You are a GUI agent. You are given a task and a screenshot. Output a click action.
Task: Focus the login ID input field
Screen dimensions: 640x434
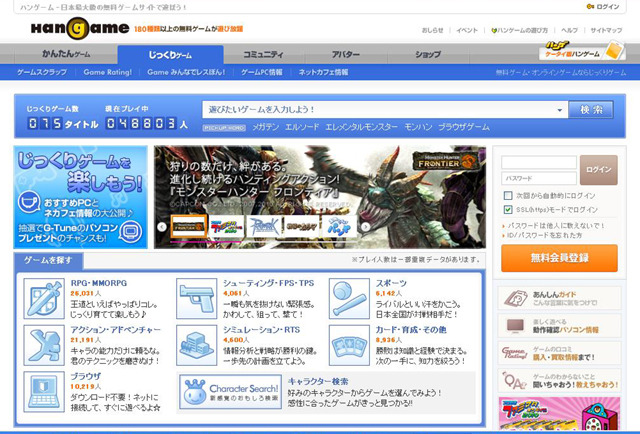(x=539, y=162)
